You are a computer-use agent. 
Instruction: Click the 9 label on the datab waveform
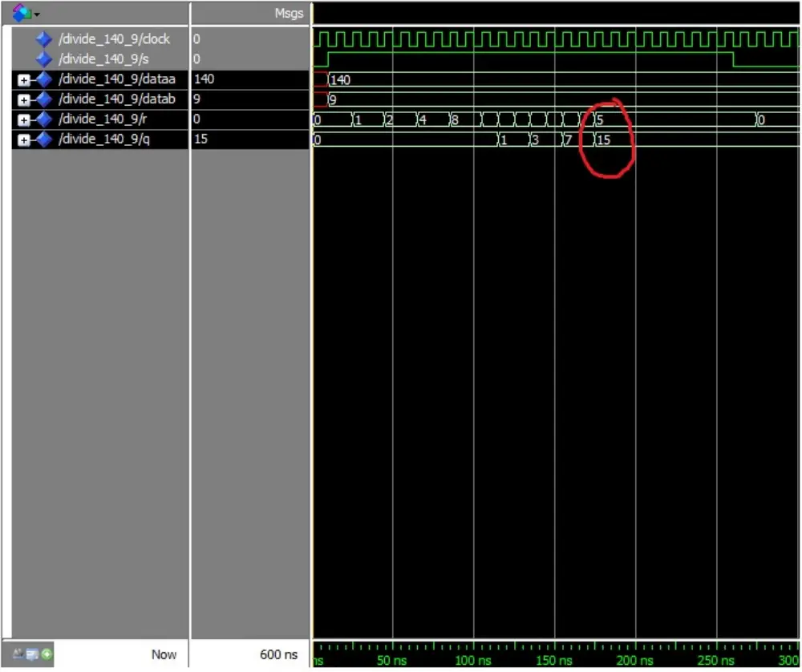(333, 100)
